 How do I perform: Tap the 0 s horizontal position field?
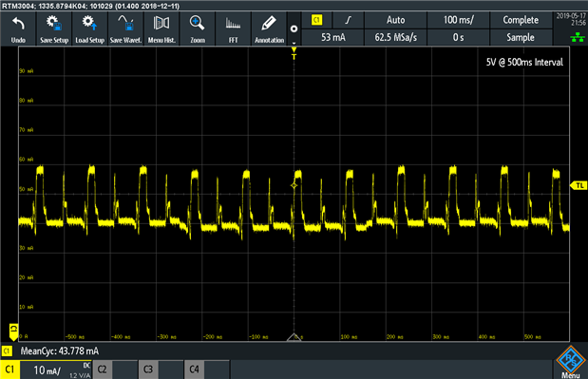click(x=458, y=37)
